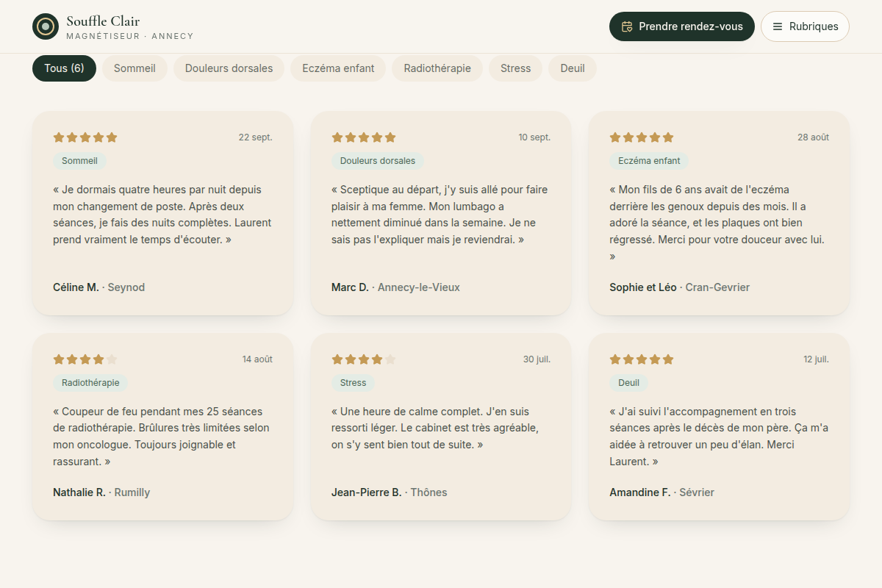Viewport: 882px width, 588px height.
Task: Click the author name Jean-Pierre B.
Action: tap(367, 492)
